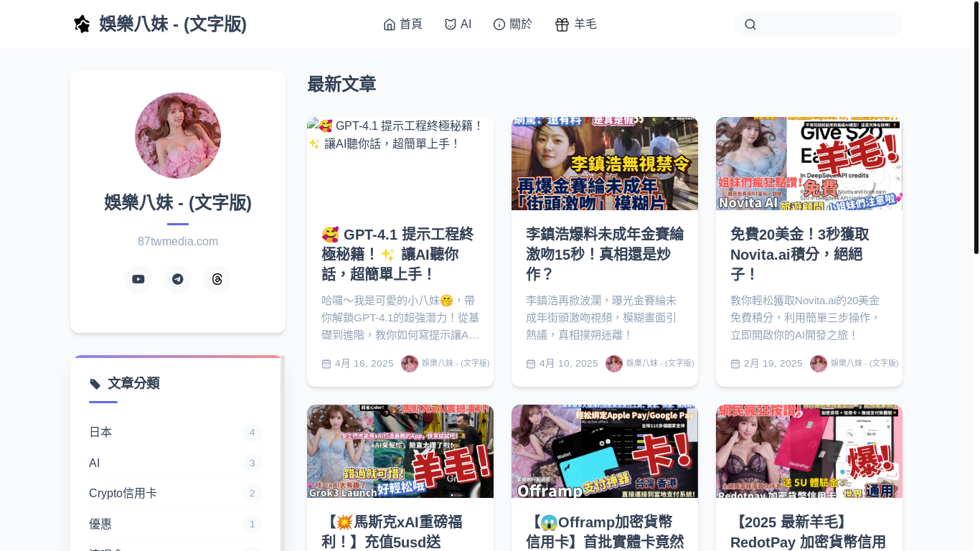The width and height of the screenshot is (980, 551).
Task: Open article 免費20美金！3秒獲取Novita.ai積分
Action: (800, 255)
